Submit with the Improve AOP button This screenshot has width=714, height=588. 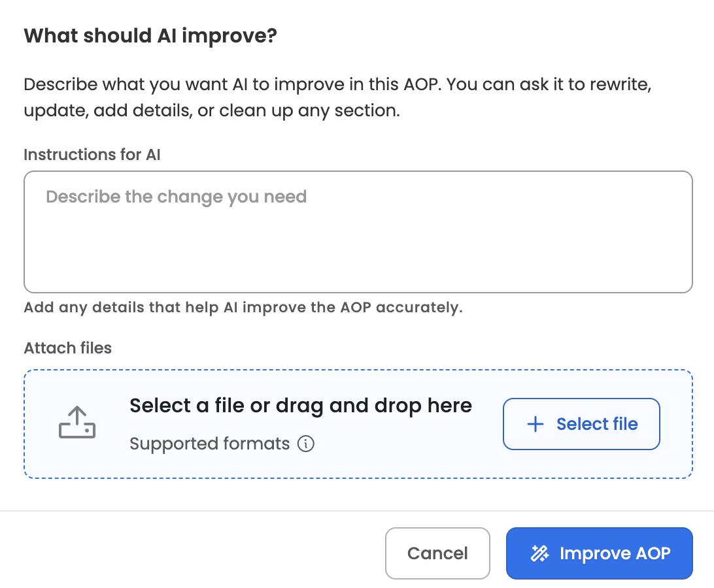pos(599,553)
